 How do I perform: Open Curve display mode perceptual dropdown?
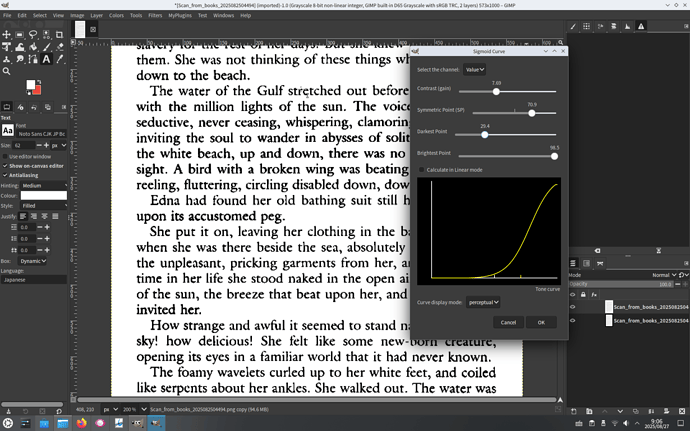click(483, 302)
